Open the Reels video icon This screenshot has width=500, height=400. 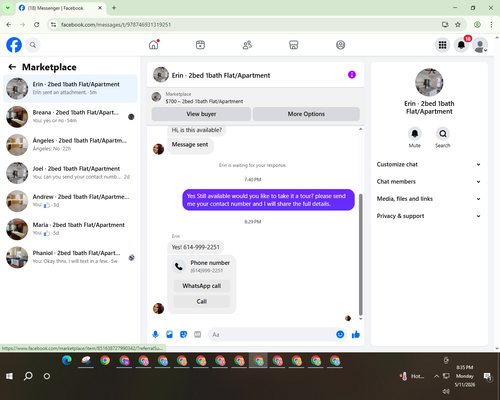pyautogui.click(x=200, y=45)
